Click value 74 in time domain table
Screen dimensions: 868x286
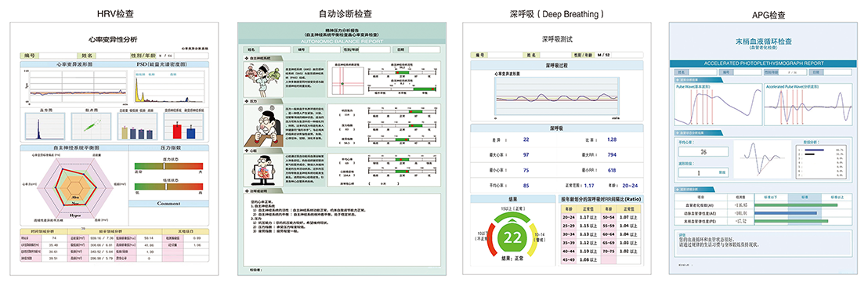(54, 237)
